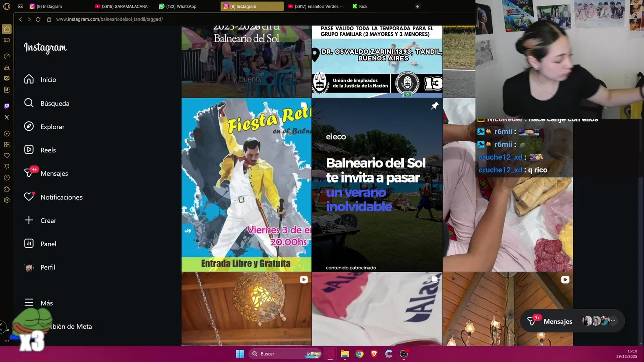Image resolution: width=644 pixels, height=362 pixels.
Task: Open Twitch in Opera sidebar
Action: coord(7,106)
